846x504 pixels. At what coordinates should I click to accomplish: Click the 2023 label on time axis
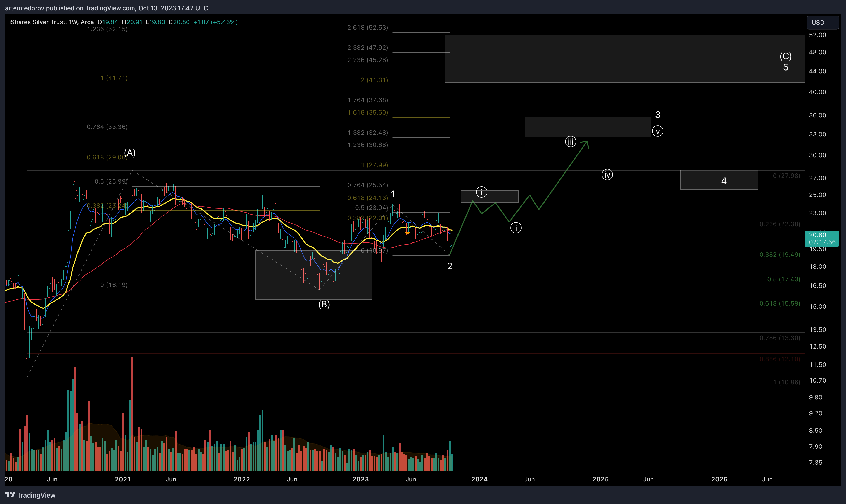click(x=361, y=479)
